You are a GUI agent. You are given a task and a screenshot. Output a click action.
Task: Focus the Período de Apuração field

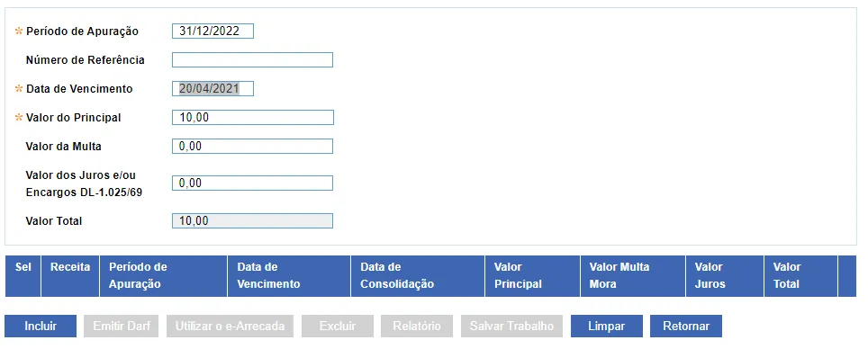[x=212, y=31]
